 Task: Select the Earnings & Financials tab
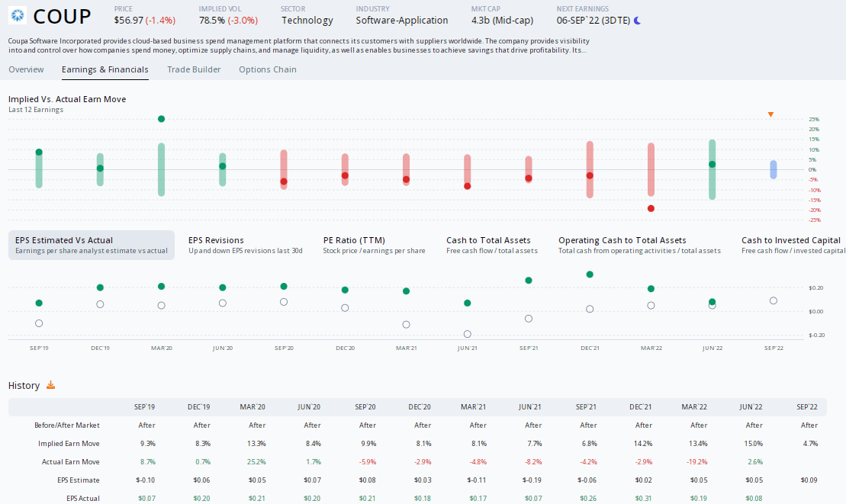pyautogui.click(x=105, y=69)
